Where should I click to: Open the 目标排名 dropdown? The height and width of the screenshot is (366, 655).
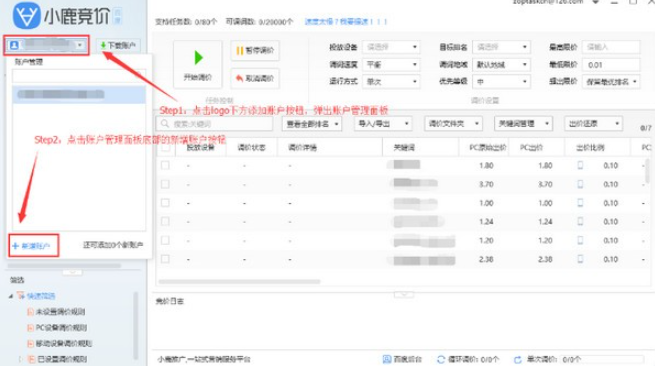501,47
